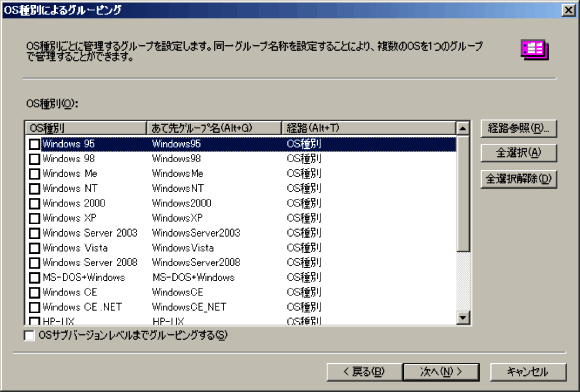Cancel the wizard with キャンセル
The width and height of the screenshot is (580, 392).
[528, 372]
